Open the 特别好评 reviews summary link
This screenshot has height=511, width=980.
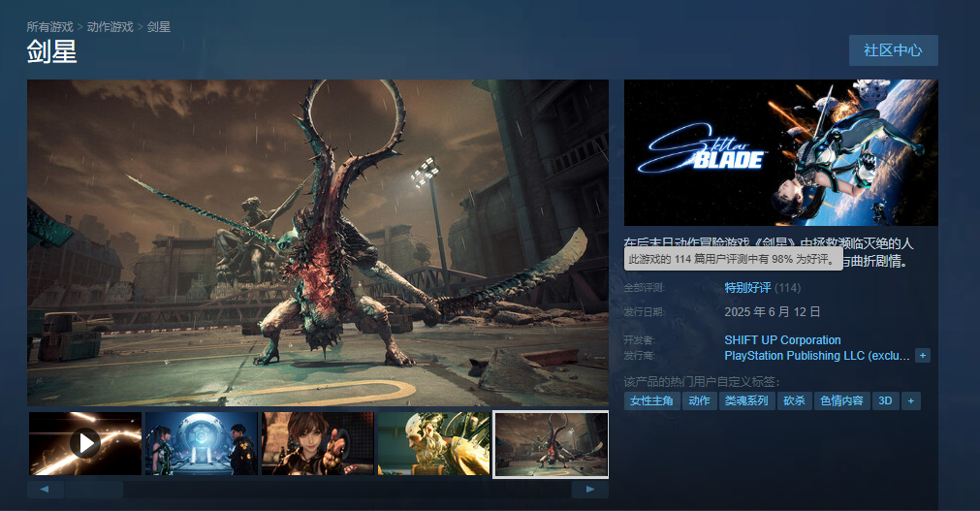pyautogui.click(x=747, y=288)
